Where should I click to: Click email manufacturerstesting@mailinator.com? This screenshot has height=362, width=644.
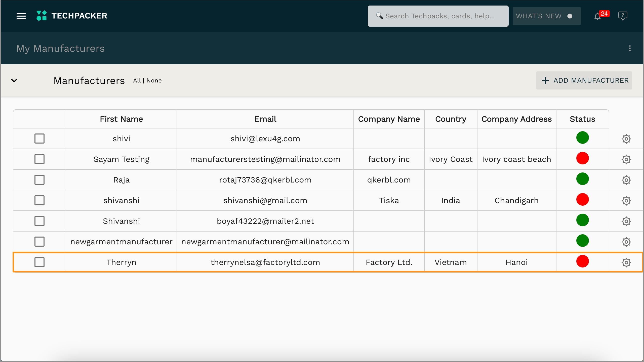coord(265,159)
